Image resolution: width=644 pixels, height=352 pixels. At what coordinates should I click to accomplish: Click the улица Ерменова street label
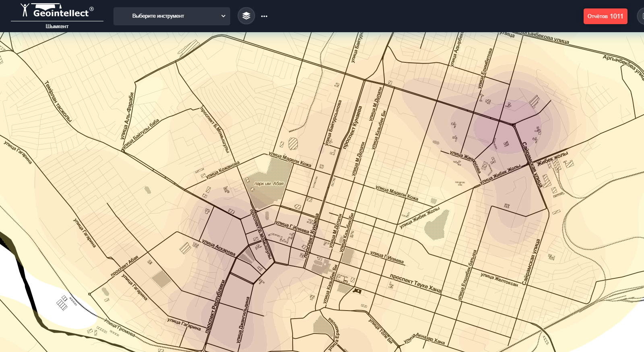(334, 333)
